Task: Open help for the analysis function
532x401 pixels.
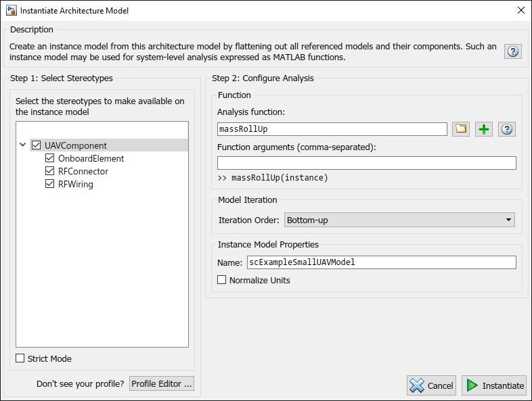Action: click(507, 129)
